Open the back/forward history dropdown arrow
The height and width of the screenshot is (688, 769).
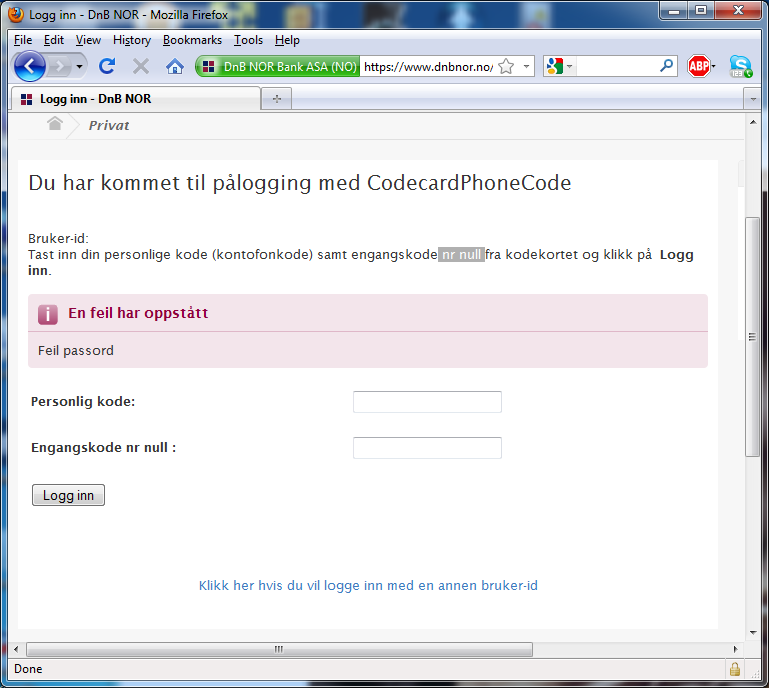79,66
